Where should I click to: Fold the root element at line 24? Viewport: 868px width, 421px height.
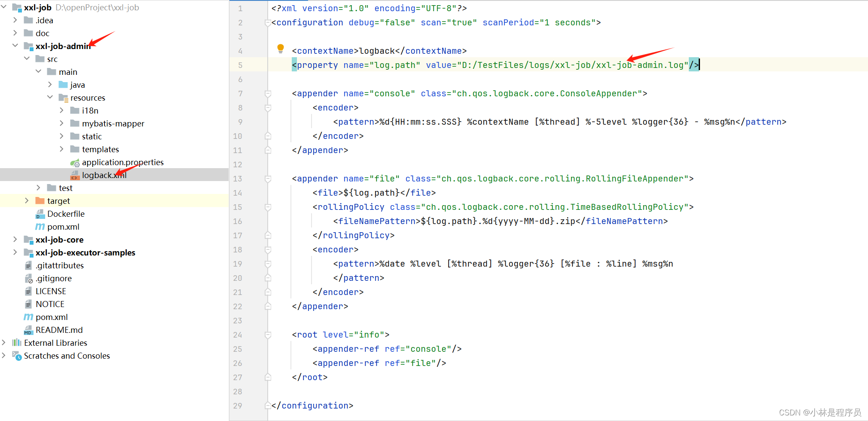pyautogui.click(x=268, y=335)
